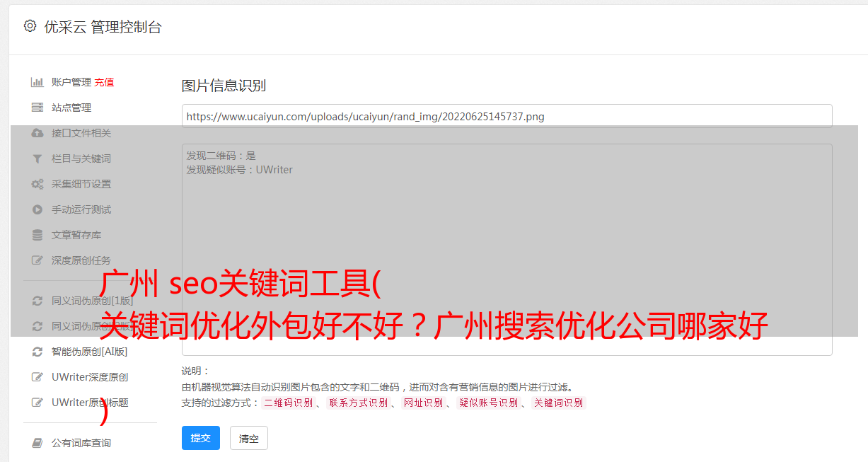
Task: Click the 发现二维码：是 result line
Action: point(221,156)
